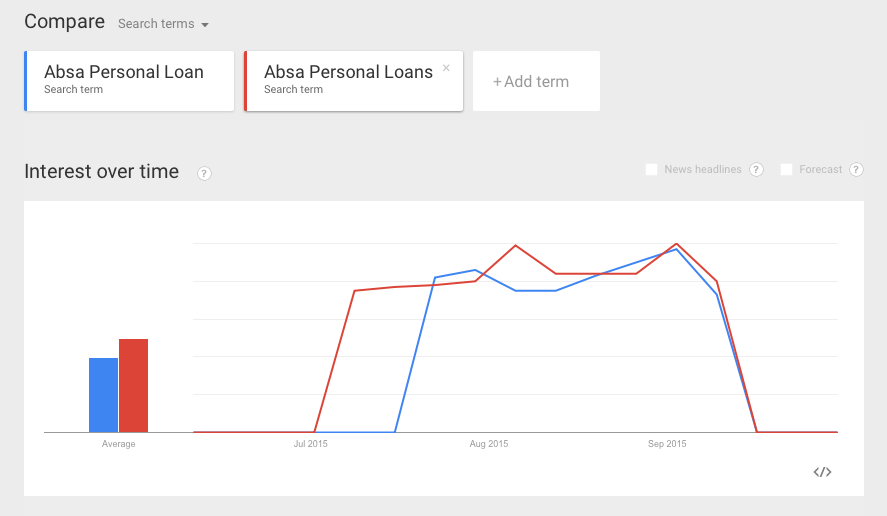
Task: Open the Search terms dropdown
Action: pyautogui.click(x=163, y=24)
